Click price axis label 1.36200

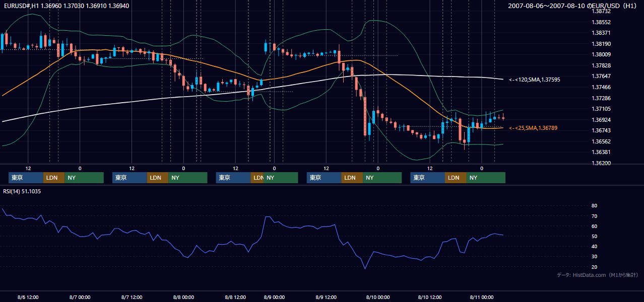pyautogui.click(x=601, y=163)
